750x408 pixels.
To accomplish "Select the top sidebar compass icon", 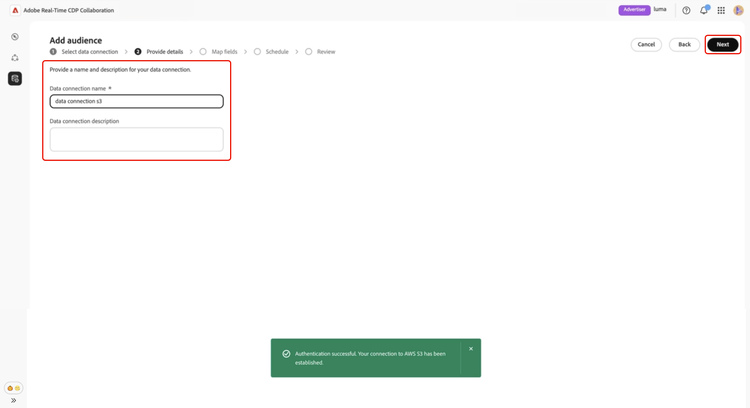I will click(x=15, y=37).
